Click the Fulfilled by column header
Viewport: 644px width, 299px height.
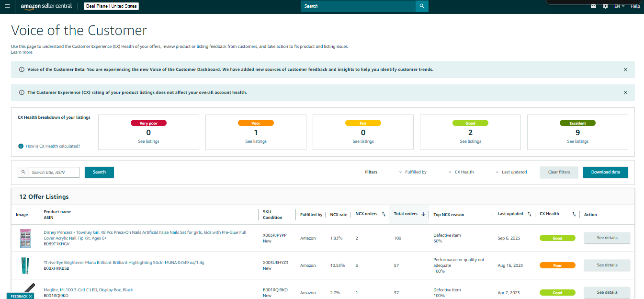pos(311,215)
